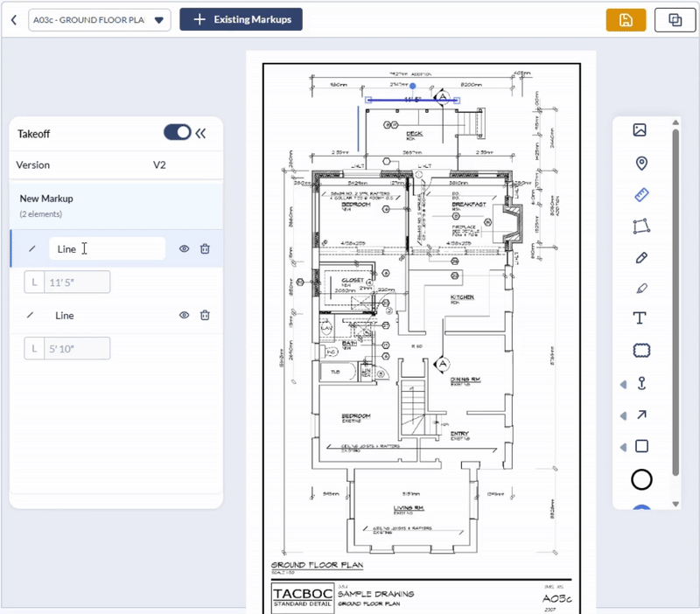Select the Text tool
700x614 pixels.
tap(640, 318)
